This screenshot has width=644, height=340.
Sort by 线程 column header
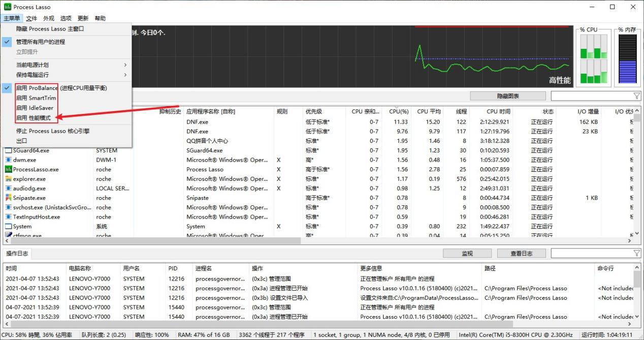pos(461,111)
